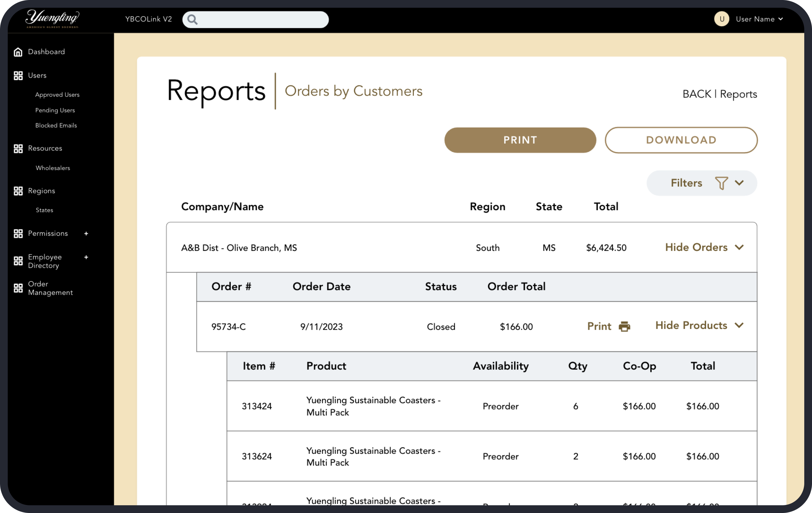Click the Resources grid icon
This screenshot has height=513, width=812.
pos(18,148)
